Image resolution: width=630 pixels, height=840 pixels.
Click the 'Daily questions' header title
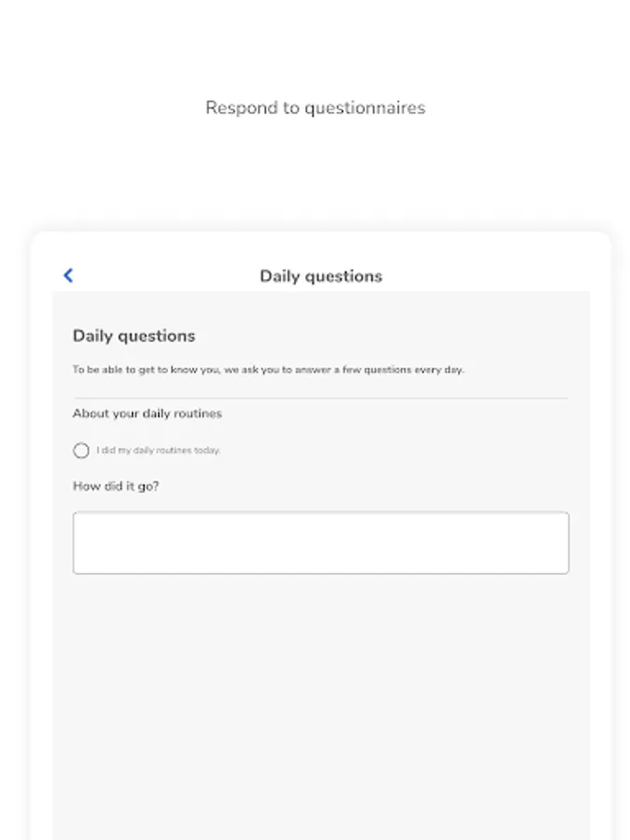tap(320, 276)
